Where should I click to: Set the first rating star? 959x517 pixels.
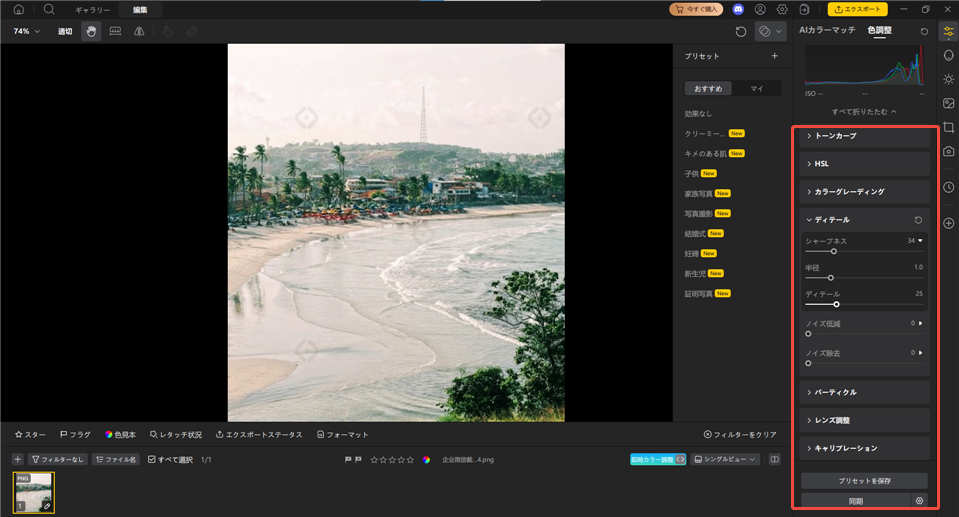[374, 459]
